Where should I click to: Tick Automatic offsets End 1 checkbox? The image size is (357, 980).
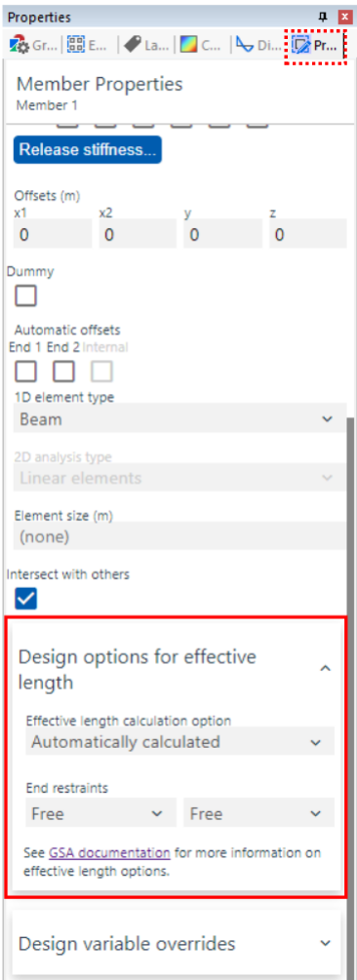25,372
